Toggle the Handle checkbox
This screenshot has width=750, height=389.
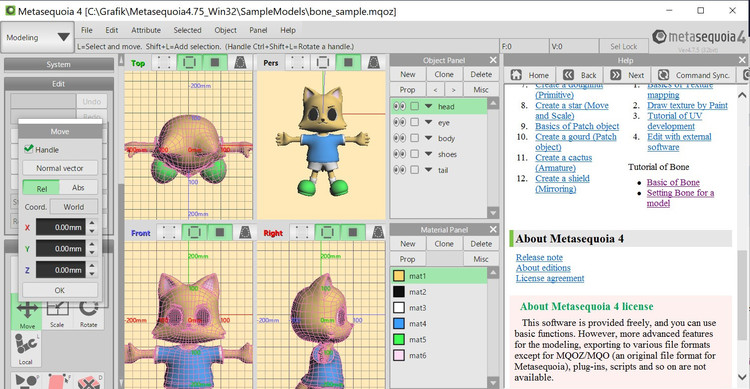(x=29, y=149)
